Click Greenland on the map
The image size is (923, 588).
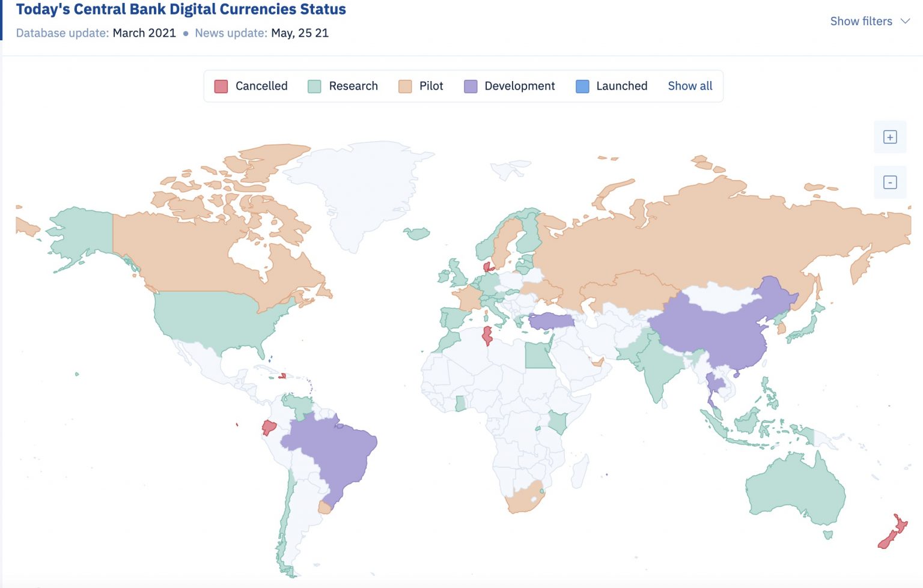[361, 186]
